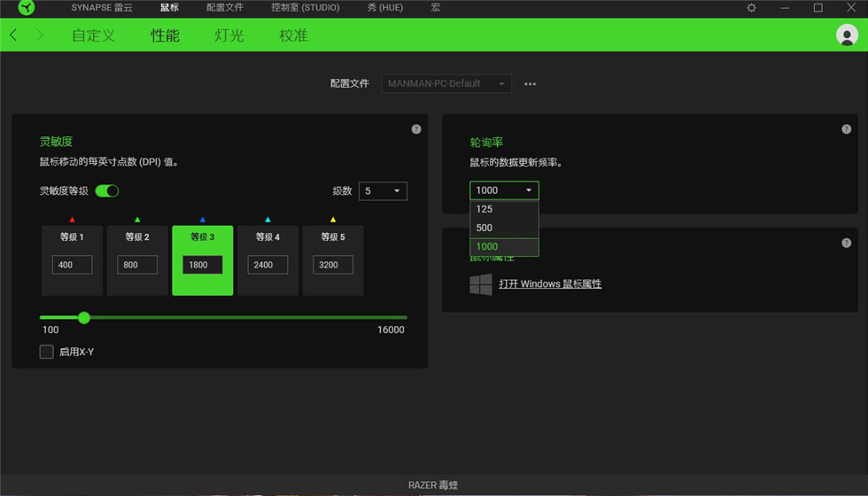Go to the 自定义 subtab
Screen dimensions: 868x496
[x=94, y=35]
